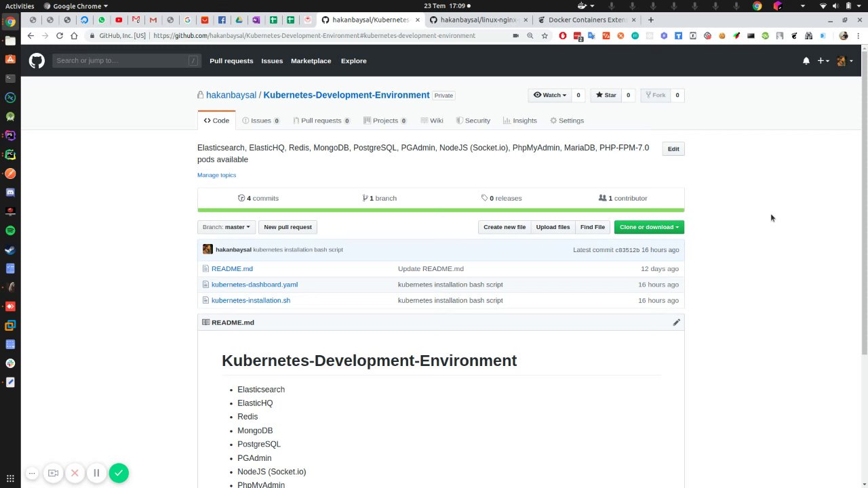
Task: Click the Fork button
Action: (x=654, y=95)
